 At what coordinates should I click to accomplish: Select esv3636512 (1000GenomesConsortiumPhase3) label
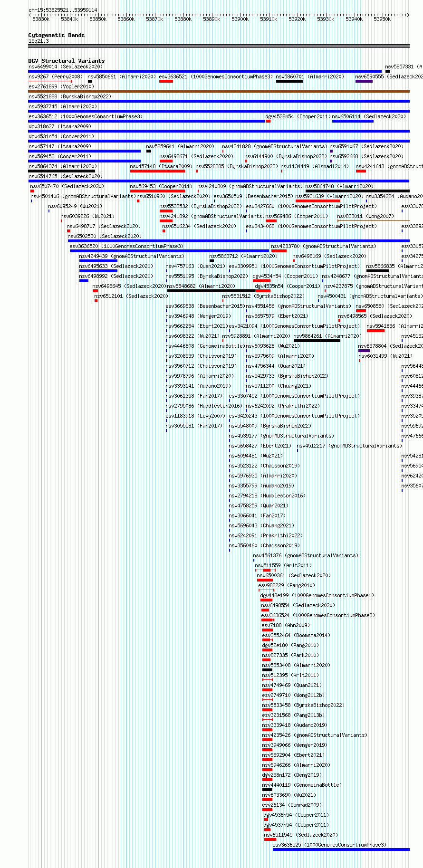click(x=86, y=116)
